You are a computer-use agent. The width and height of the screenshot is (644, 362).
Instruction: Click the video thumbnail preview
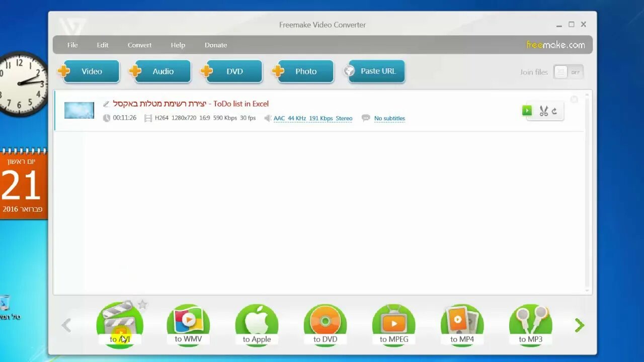click(79, 110)
